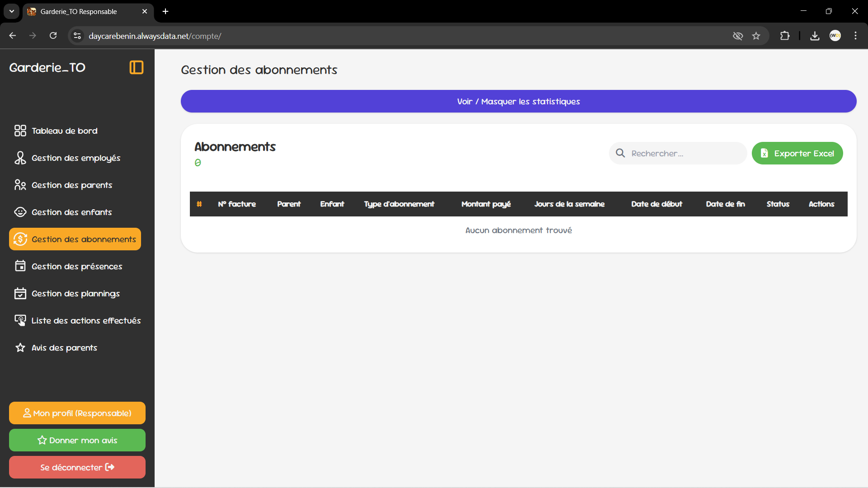868x488 pixels.
Task: Open the browser extensions puzzle icon
Action: [785, 36]
